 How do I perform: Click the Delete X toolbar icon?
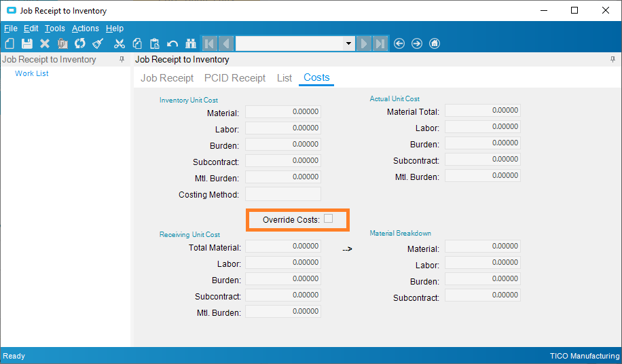coord(45,43)
